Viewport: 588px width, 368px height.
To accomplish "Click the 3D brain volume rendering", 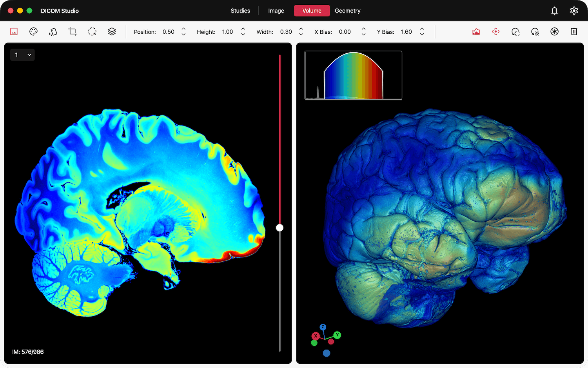I will click(x=444, y=218).
